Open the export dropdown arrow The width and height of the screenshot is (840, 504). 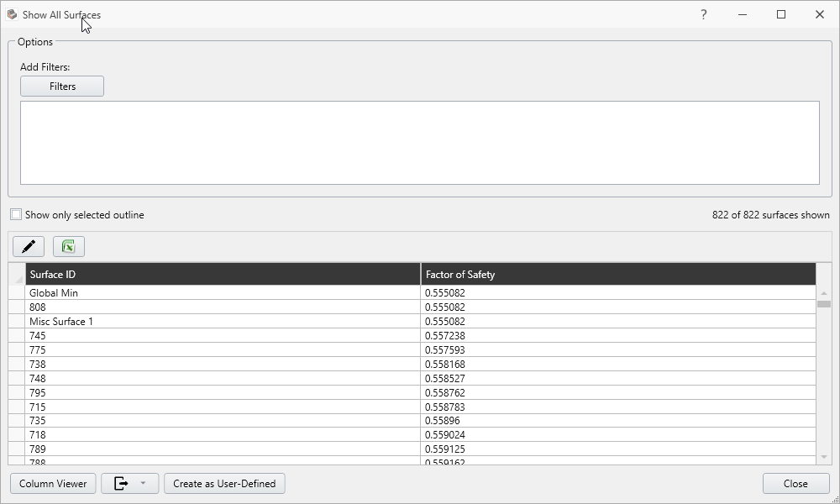pos(143,484)
